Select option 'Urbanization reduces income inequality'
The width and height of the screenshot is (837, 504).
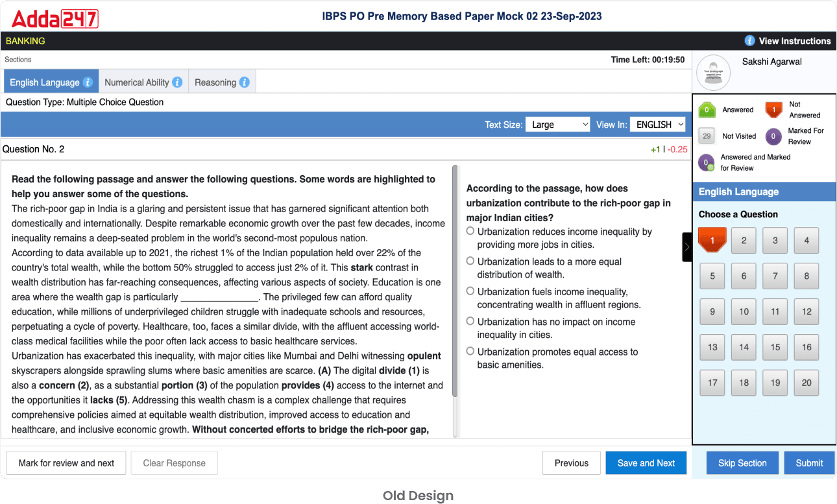(470, 231)
